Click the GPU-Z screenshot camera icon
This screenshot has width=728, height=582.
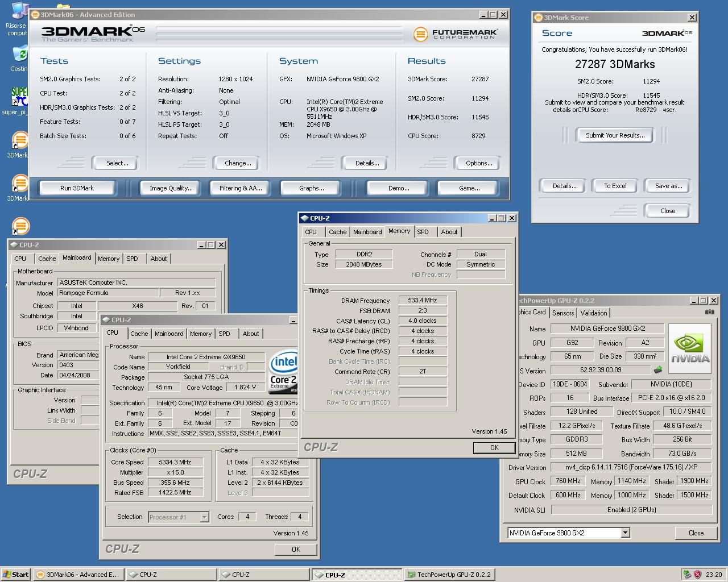[x=710, y=311]
